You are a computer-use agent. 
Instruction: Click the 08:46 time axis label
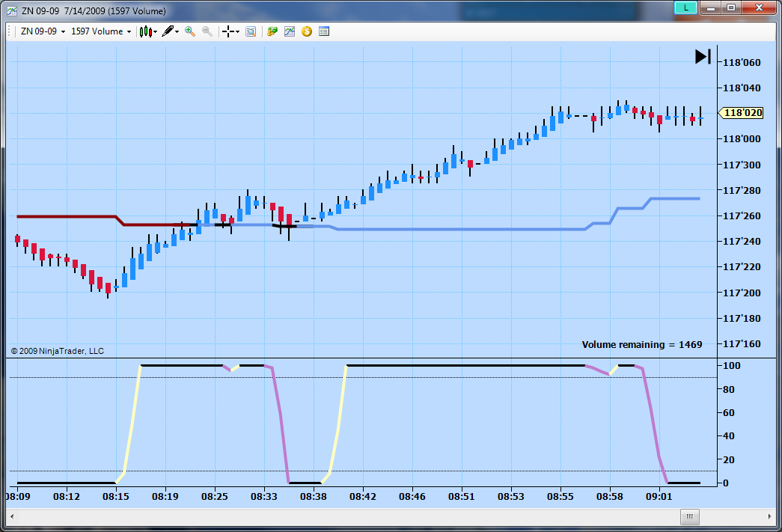point(412,497)
